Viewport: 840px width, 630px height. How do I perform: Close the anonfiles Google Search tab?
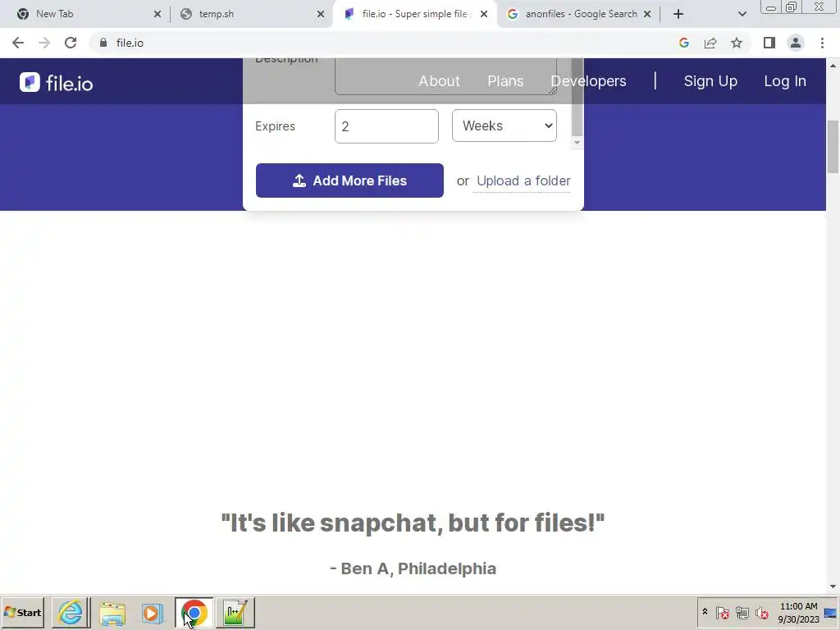647,14
